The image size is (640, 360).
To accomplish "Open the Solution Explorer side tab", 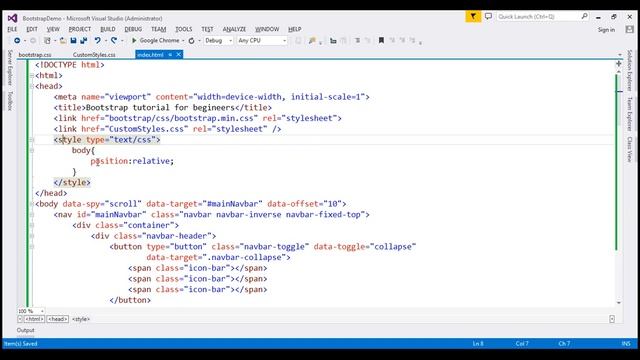I will (x=630, y=71).
